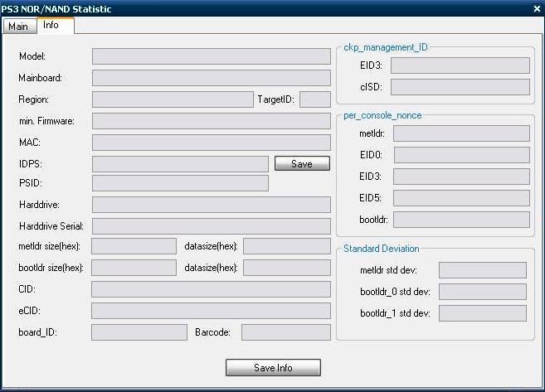The image size is (545, 392).
Task: Click the datasize(hex) field beside bootldr size
Action: coord(287,268)
